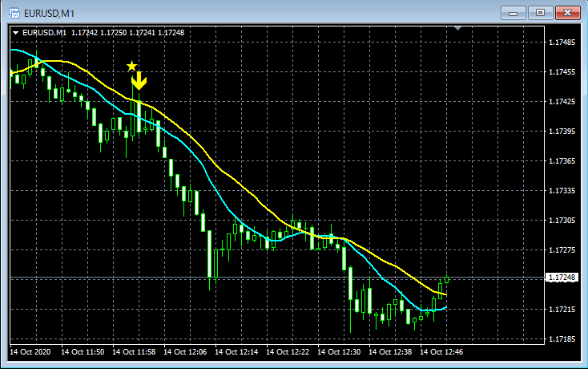Click the 1.17455 price scale label
588x369 pixels.
click(x=562, y=72)
